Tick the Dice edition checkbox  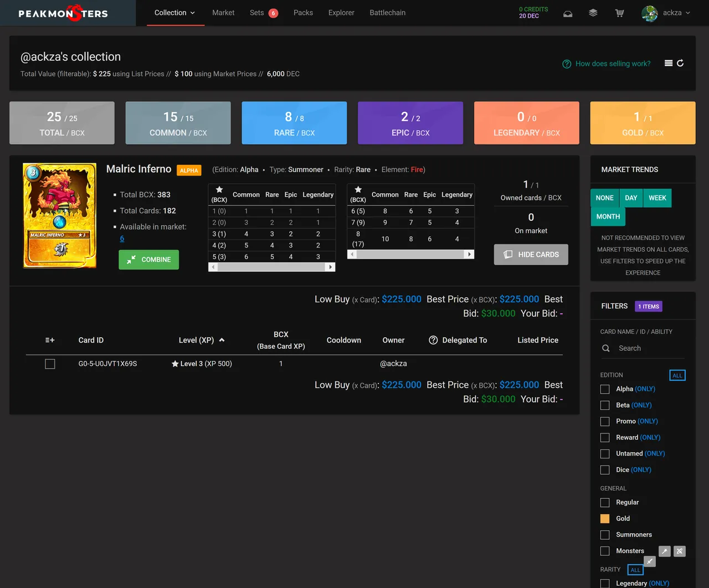tap(605, 470)
